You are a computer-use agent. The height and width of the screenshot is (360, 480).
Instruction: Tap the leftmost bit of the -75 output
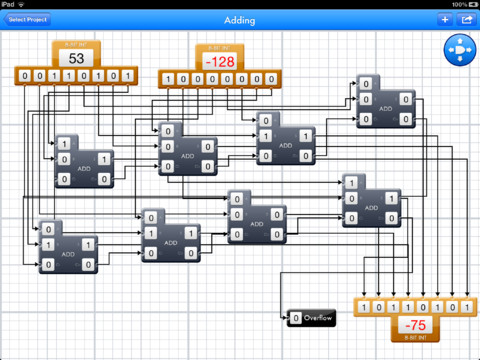click(x=364, y=307)
